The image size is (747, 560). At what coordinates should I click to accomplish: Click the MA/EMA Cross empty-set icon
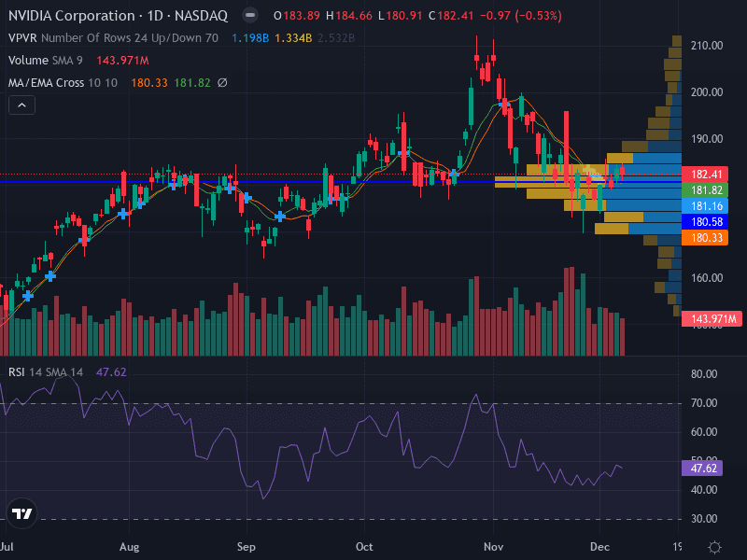pos(222,83)
